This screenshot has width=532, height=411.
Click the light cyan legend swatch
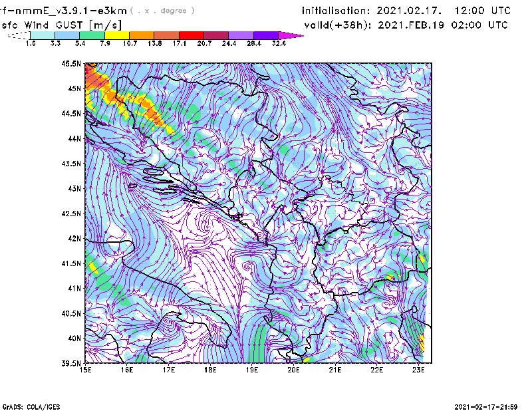pos(43,35)
